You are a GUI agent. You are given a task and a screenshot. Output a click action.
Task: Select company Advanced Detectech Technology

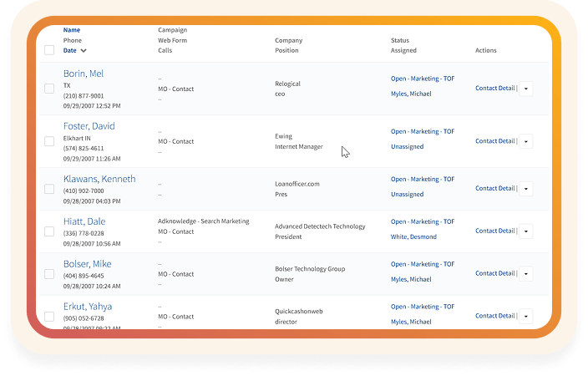[x=320, y=226]
